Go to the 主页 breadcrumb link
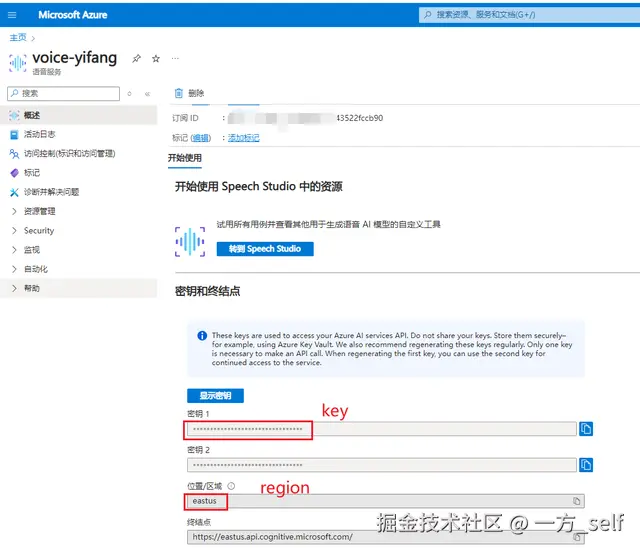Viewport: 640px width, 551px height. pyautogui.click(x=18, y=38)
